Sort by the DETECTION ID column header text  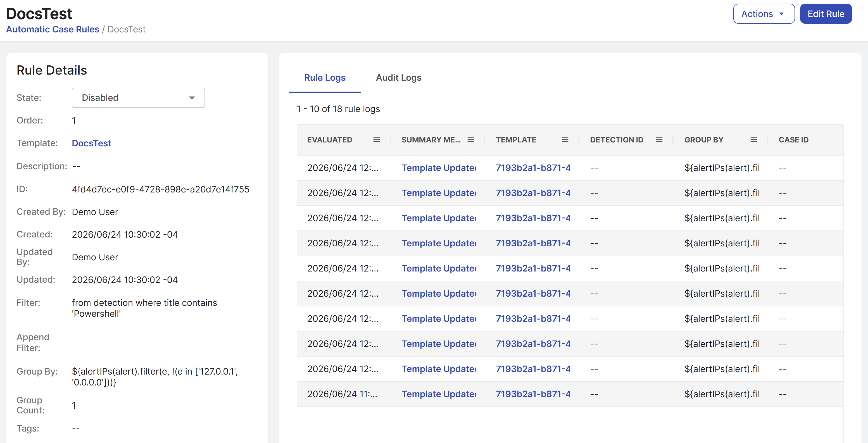point(616,140)
